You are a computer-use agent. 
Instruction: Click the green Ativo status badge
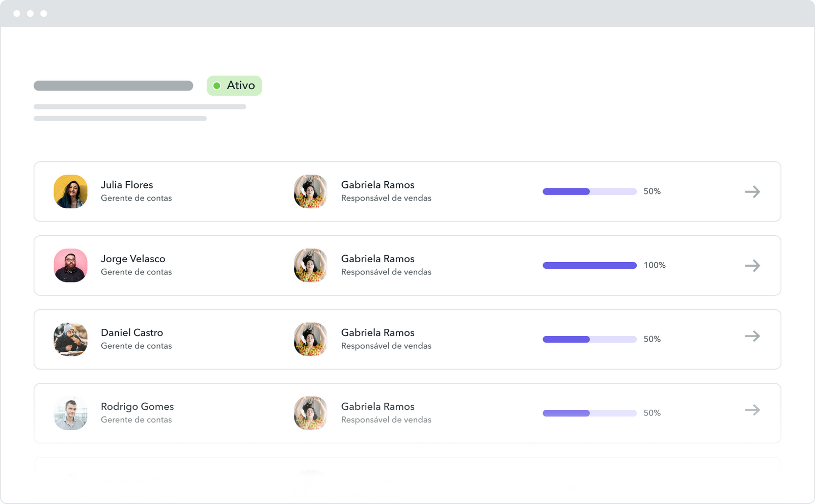tap(234, 86)
